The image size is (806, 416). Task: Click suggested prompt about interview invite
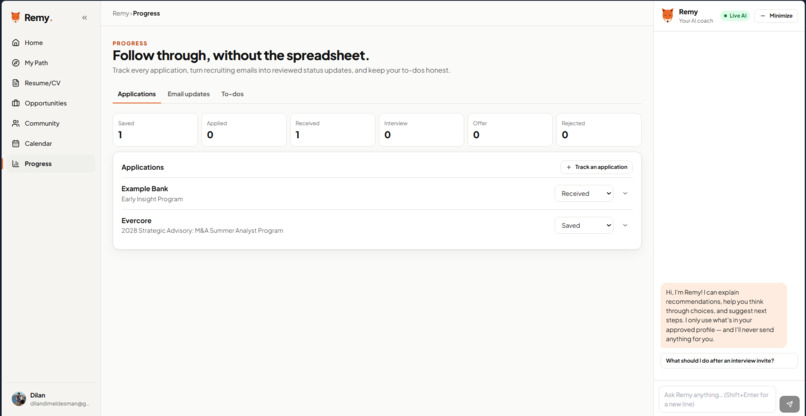pyautogui.click(x=729, y=360)
